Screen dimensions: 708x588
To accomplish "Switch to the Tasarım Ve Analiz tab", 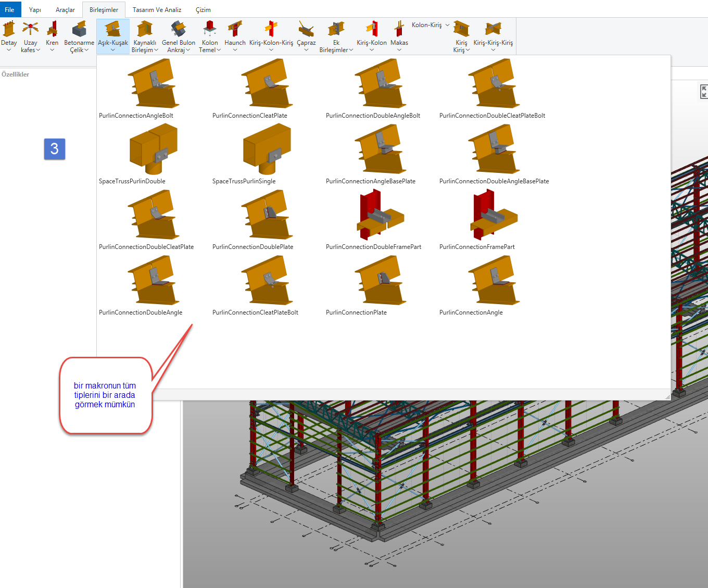I will point(157,10).
